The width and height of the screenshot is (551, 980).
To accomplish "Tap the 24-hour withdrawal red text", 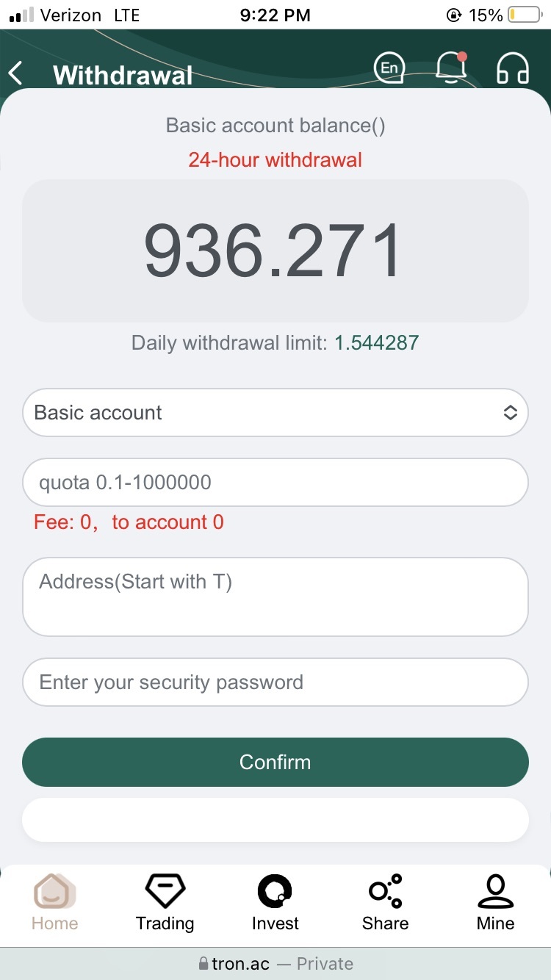I will [x=275, y=159].
